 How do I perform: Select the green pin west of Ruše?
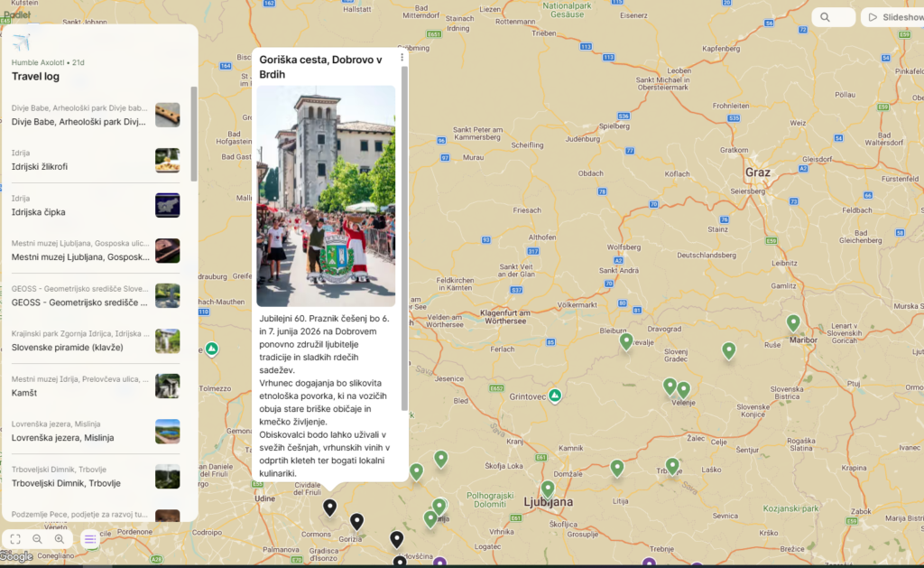(x=729, y=350)
